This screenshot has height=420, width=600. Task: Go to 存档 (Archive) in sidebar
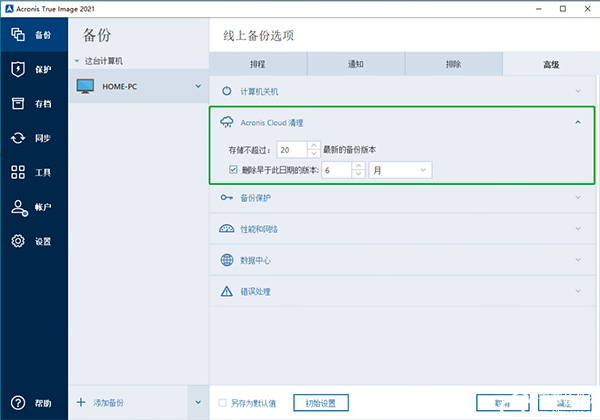30,104
